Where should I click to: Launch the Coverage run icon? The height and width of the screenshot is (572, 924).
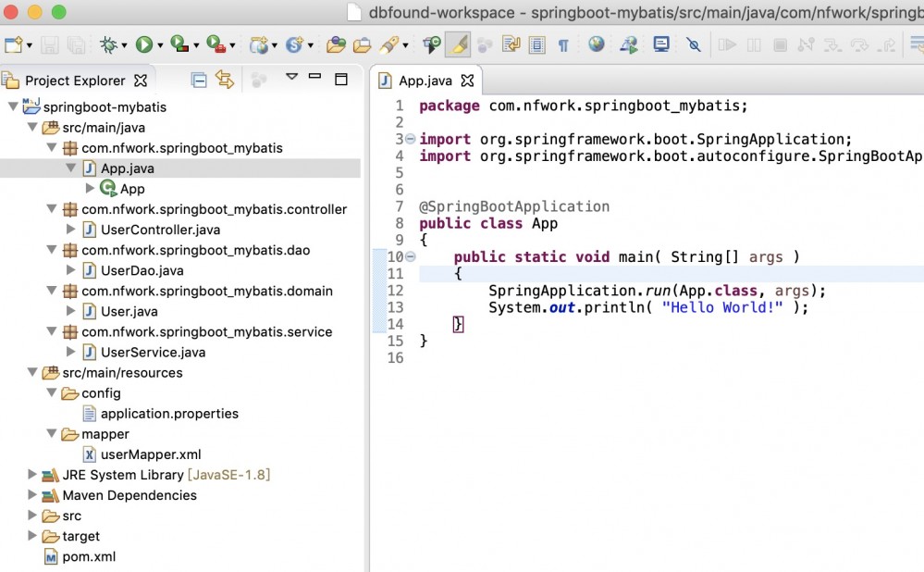click(x=179, y=44)
